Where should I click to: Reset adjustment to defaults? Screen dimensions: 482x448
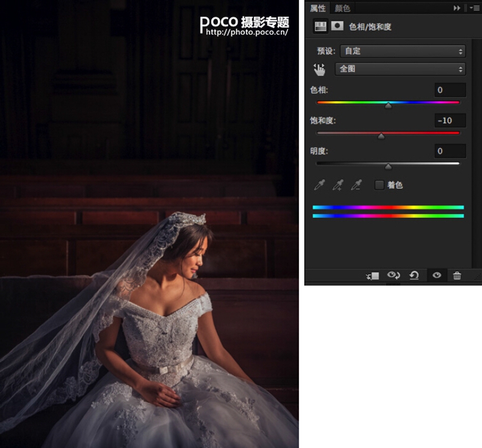click(415, 275)
